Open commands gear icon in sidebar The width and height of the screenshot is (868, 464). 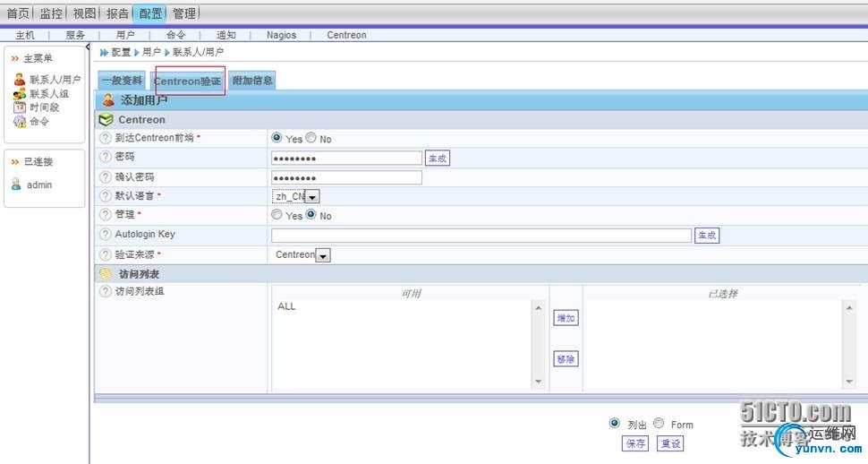coord(20,122)
